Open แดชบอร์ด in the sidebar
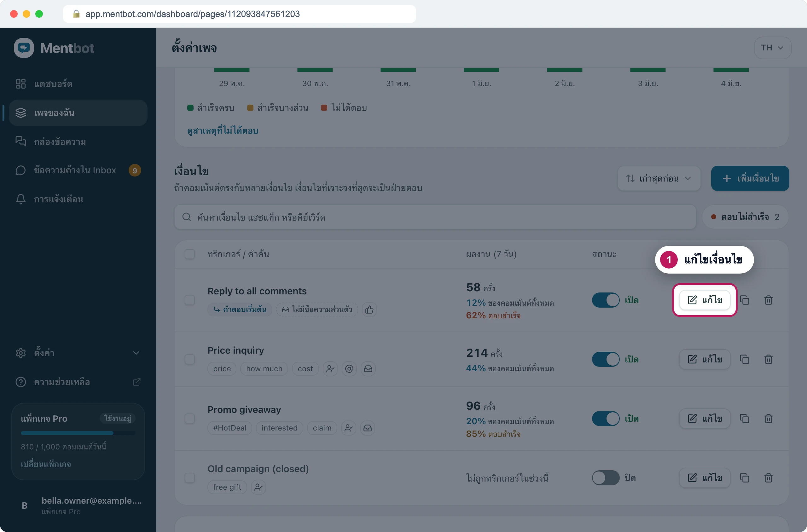The height and width of the screenshot is (532, 807). tap(78, 84)
